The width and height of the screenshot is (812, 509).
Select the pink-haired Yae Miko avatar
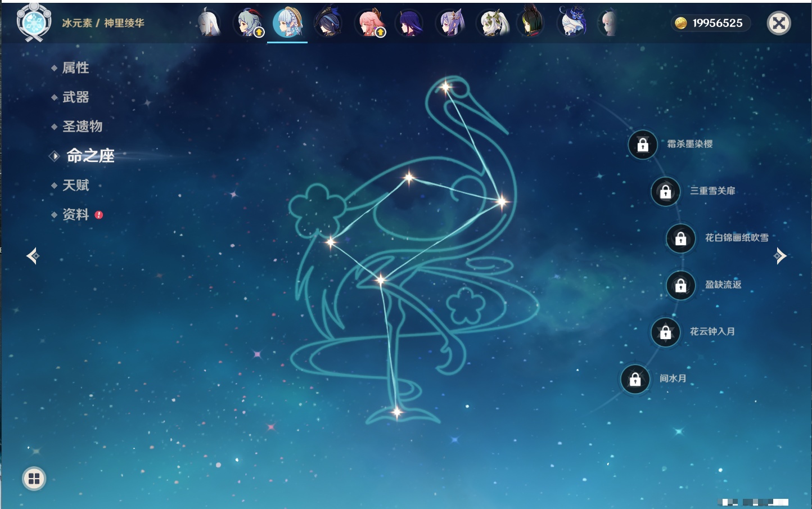pos(369,23)
